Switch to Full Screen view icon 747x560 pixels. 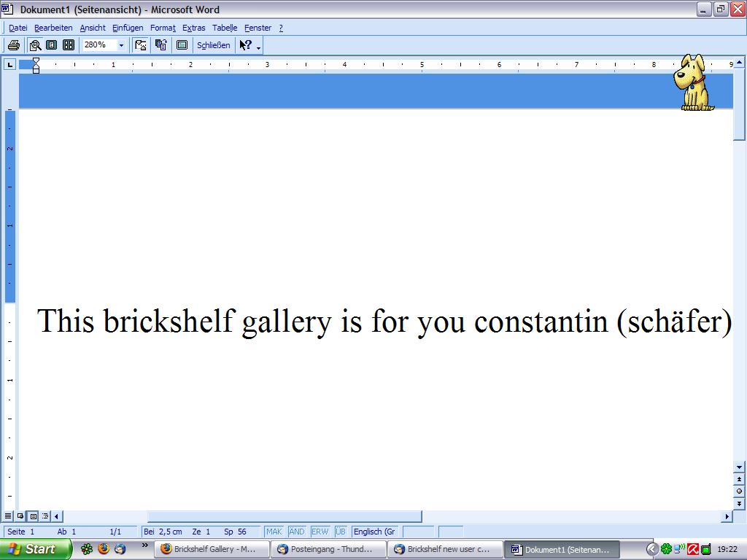click(x=182, y=45)
